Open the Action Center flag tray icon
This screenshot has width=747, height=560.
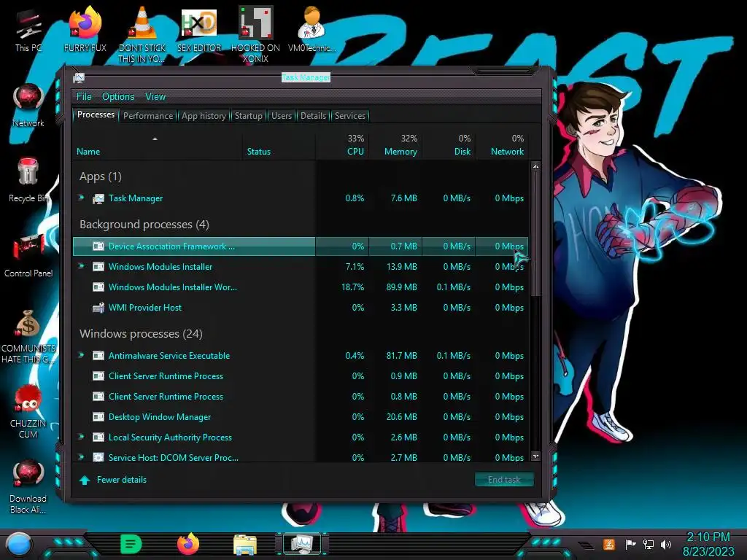pyautogui.click(x=630, y=544)
